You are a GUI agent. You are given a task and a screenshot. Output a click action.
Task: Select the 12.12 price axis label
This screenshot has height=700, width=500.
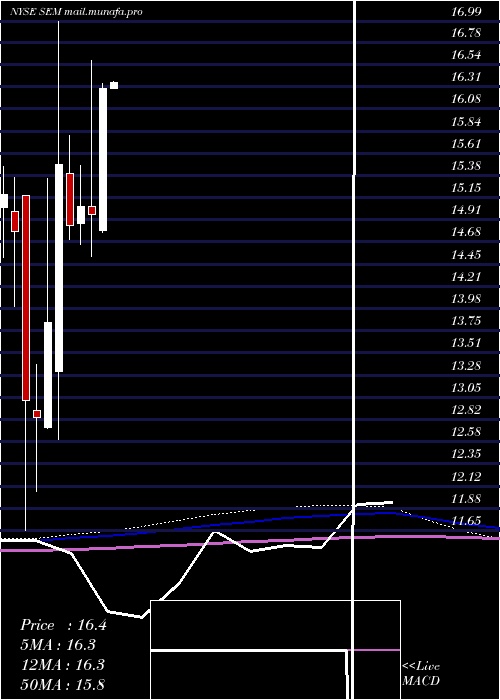pyautogui.click(x=466, y=477)
